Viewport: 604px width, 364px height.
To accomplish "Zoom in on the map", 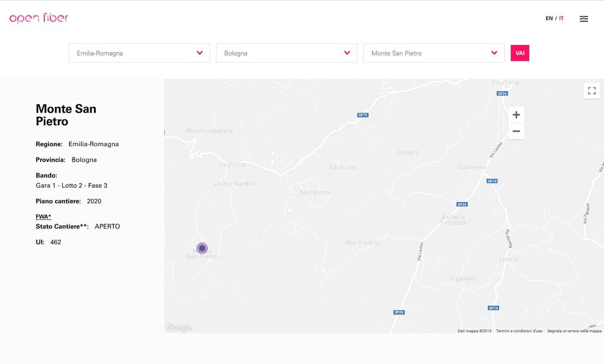I will pyautogui.click(x=516, y=115).
